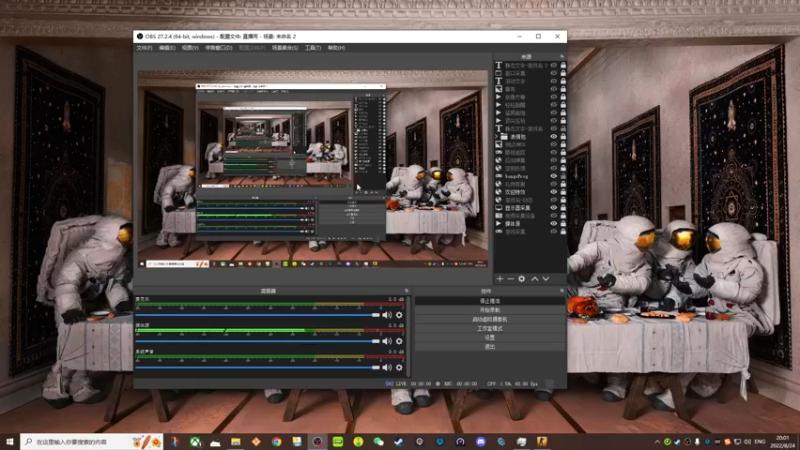This screenshot has width=800, height=450.
Task: Undock the 来源 sources panel via float icon
Action: [x=562, y=56]
